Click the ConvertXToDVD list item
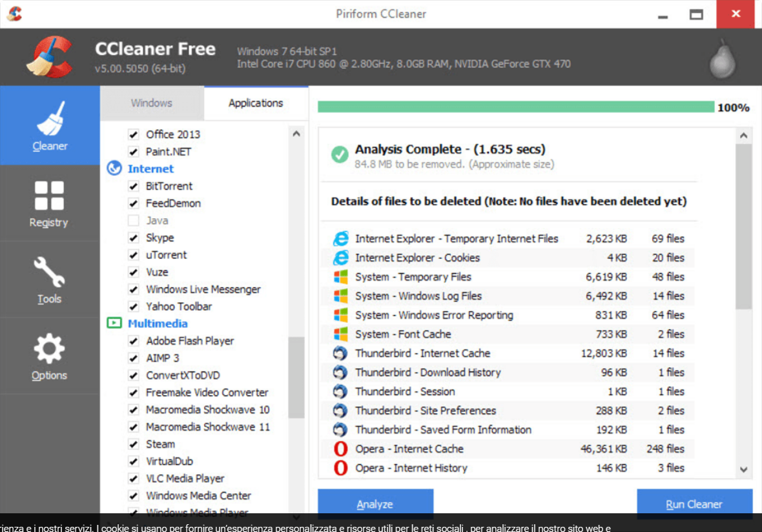The width and height of the screenshot is (762, 532). (x=183, y=376)
